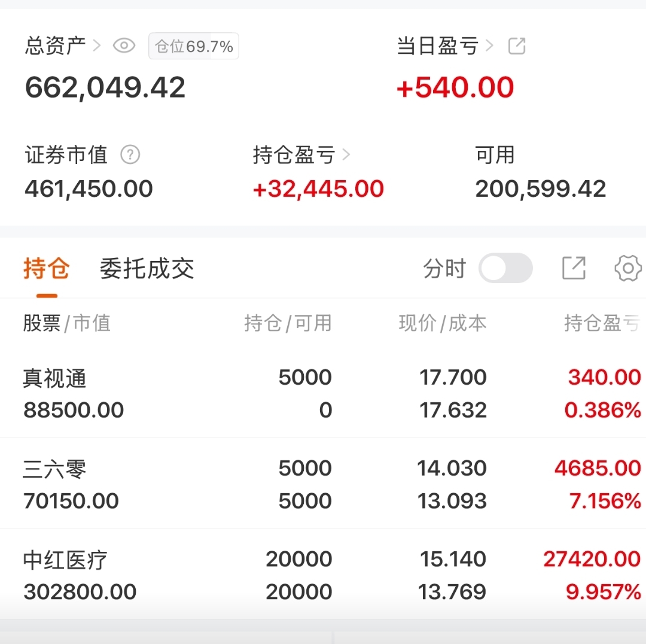Click the question mark icon next to 证券市值
This screenshot has height=644, width=646.
[x=130, y=155]
